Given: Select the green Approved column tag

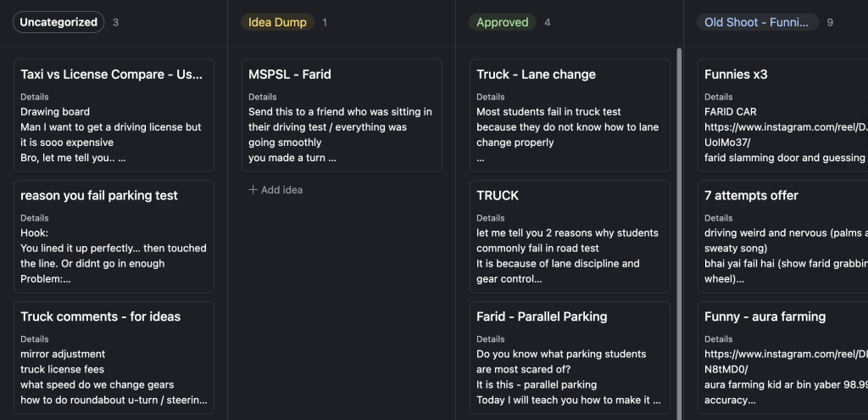Looking at the screenshot, I should [502, 22].
